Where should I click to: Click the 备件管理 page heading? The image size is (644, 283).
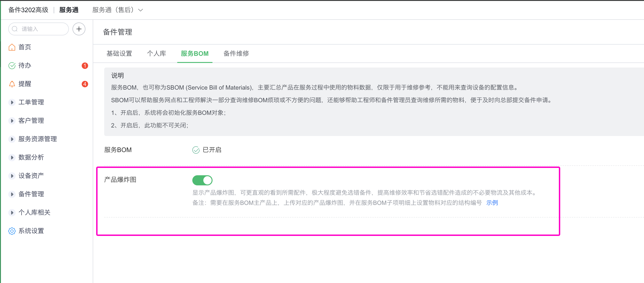[118, 32]
